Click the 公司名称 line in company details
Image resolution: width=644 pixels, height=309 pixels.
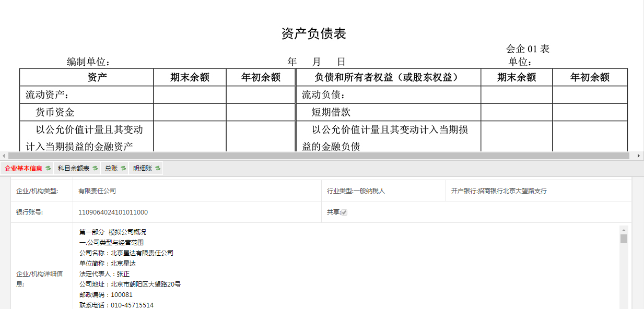(126, 253)
